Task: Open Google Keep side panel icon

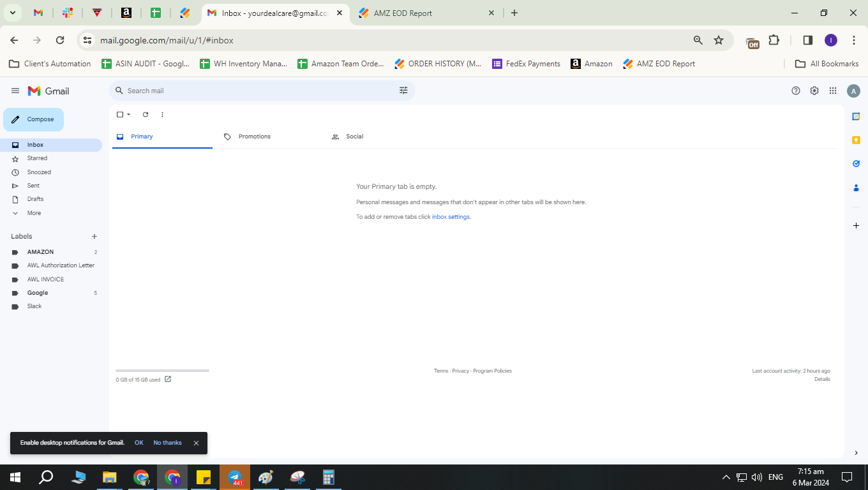Action: pos(856,140)
